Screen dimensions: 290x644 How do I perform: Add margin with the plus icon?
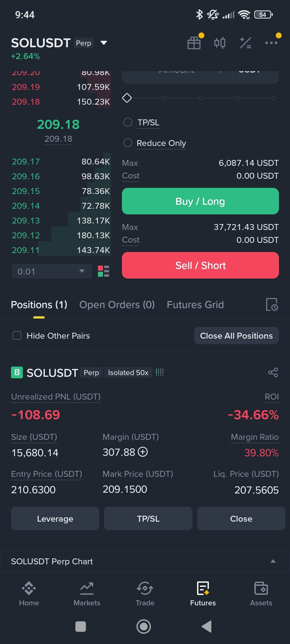click(x=143, y=452)
